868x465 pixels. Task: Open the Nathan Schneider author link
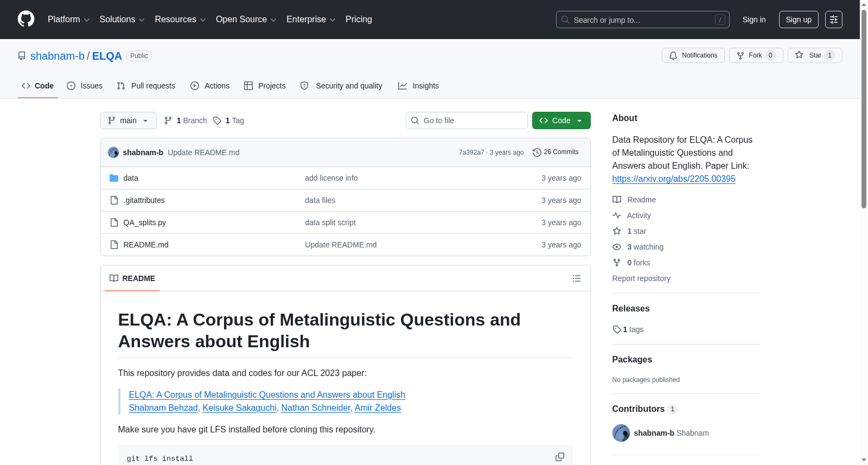click(x=316, y=408)
